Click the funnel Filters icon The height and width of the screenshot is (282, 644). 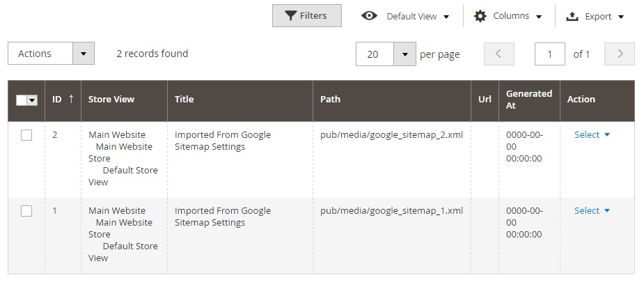pos(290,16)
